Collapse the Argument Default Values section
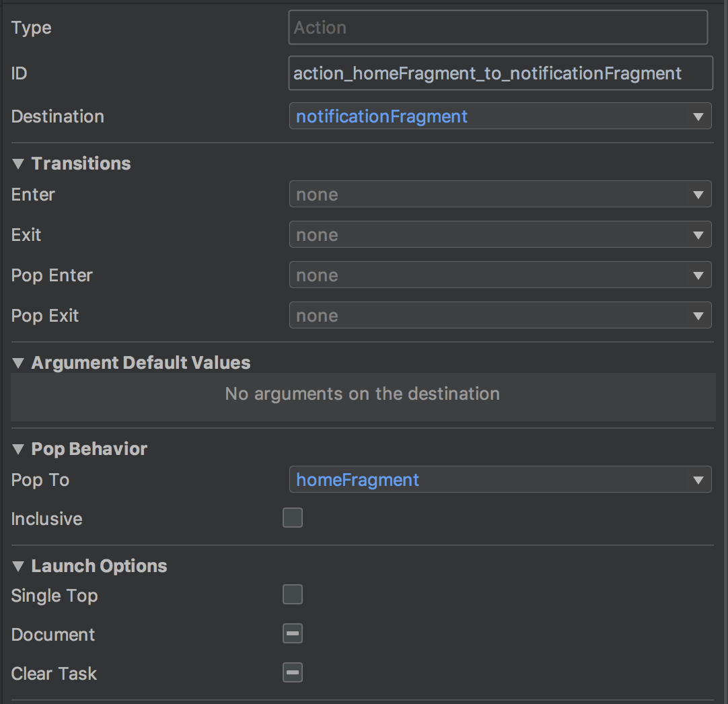 pos(18,363)
